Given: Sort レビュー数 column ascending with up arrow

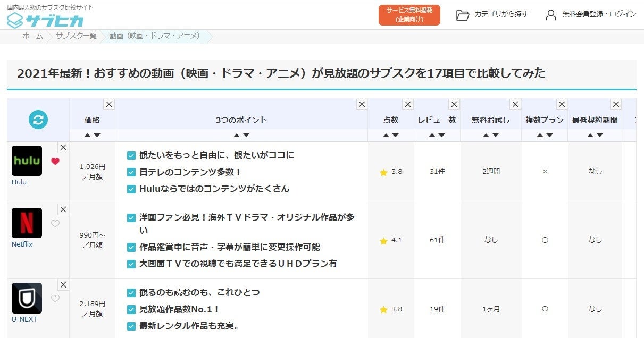Looking at the screenshot, I should point(432,136).
